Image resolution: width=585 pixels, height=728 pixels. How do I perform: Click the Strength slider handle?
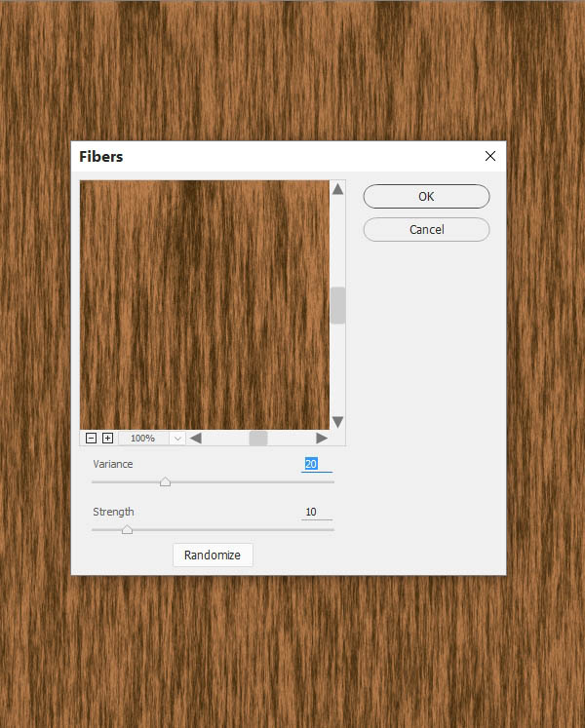[x=127, y=529]
